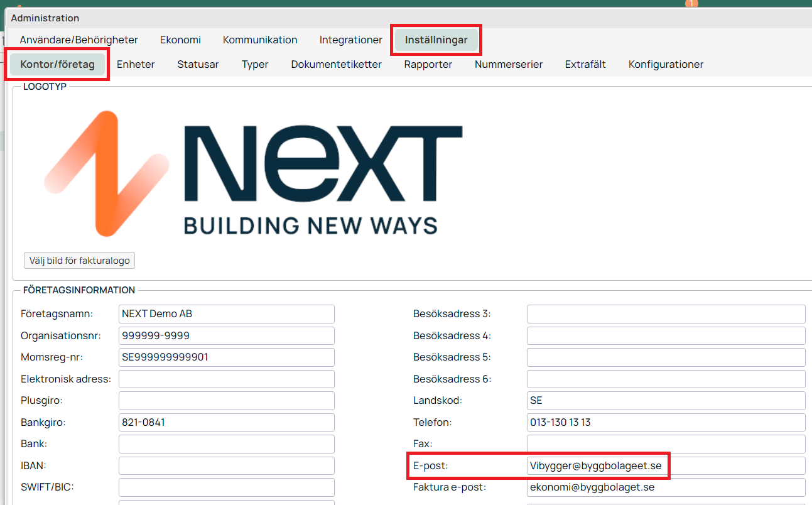Click the Besöksadress 3 field

pyautogui.click(x=666, y=314)
